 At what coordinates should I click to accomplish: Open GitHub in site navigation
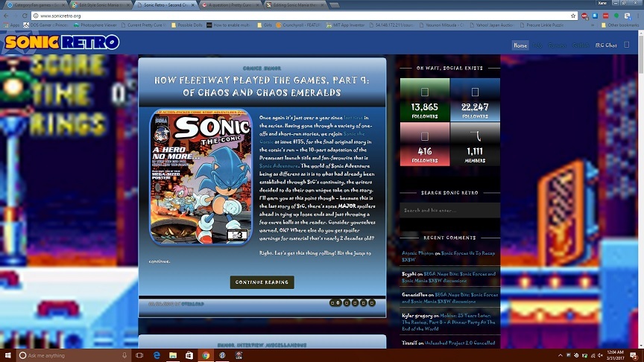[581, 45]
